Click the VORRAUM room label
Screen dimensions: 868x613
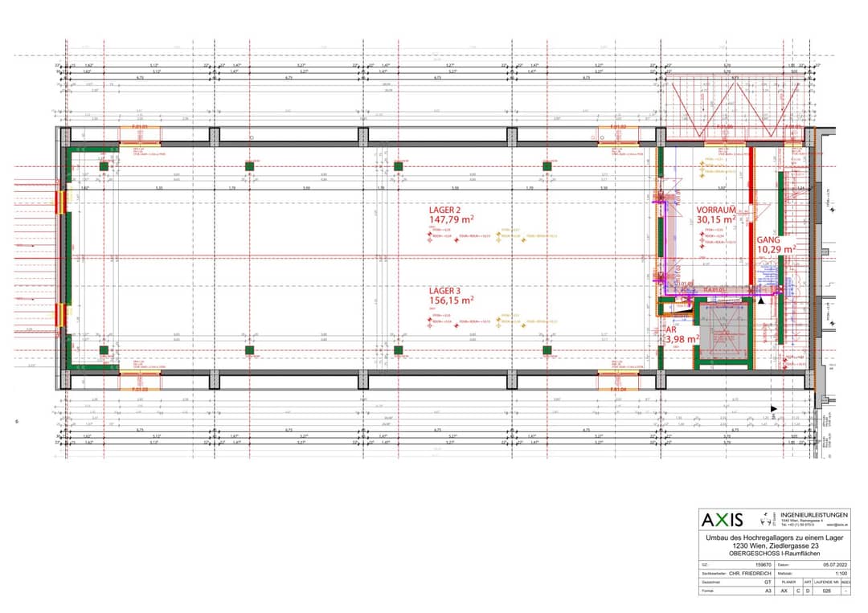[716, 215]
